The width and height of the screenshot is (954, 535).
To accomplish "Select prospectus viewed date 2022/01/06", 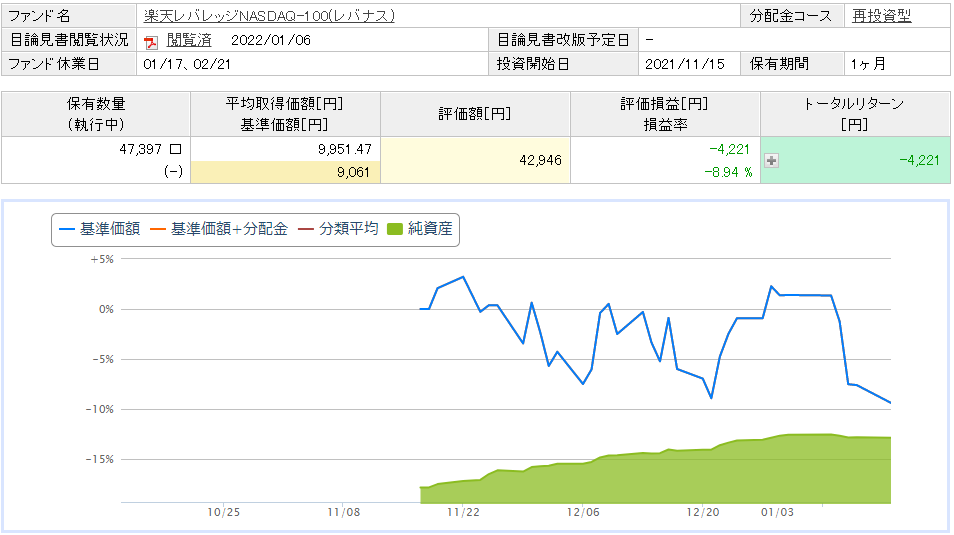I will pos(271,40).
